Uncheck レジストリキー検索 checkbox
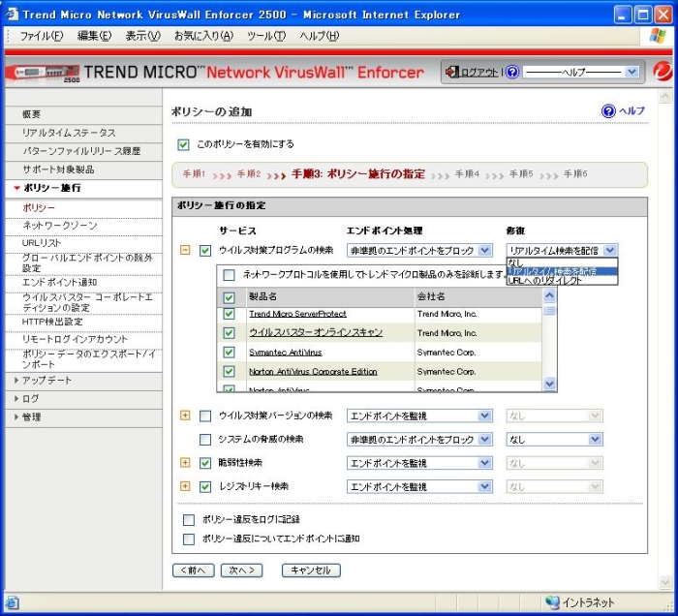678x616 pixels. coord(205,487)
